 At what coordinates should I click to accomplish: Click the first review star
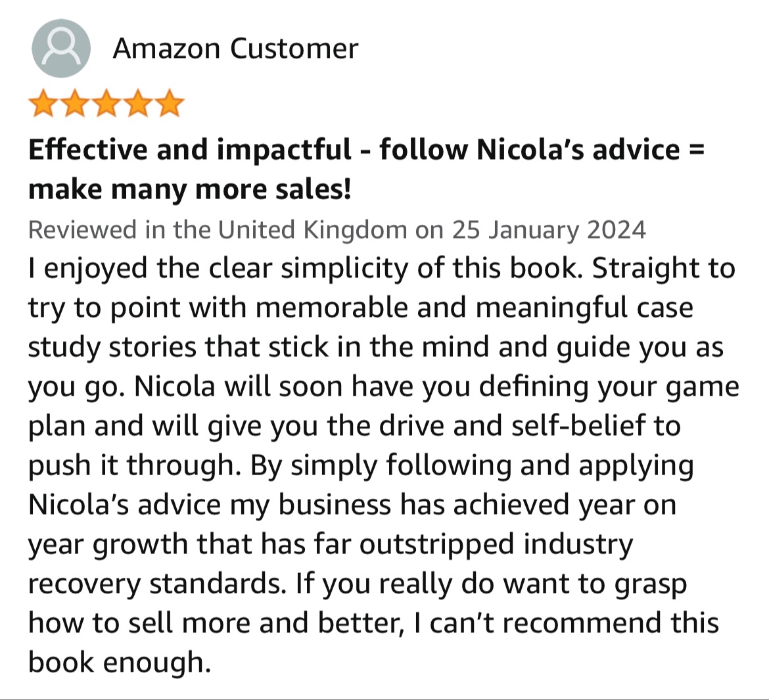coord(43,103)
